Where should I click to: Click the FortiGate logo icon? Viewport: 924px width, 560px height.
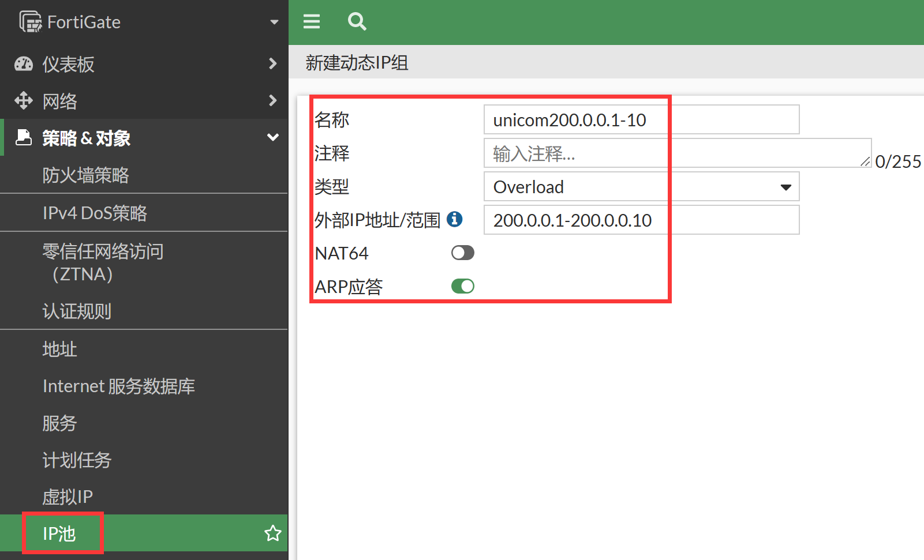tap(31, 22)
